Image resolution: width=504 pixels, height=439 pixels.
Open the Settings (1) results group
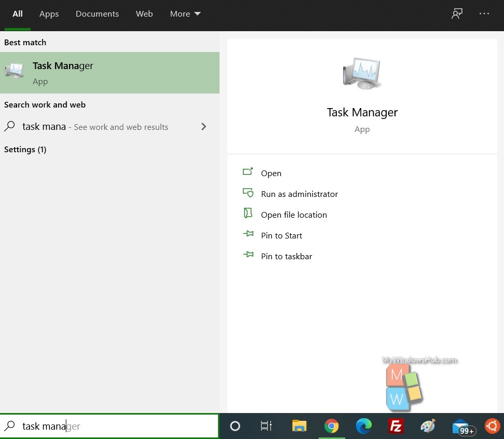[25, 150]
